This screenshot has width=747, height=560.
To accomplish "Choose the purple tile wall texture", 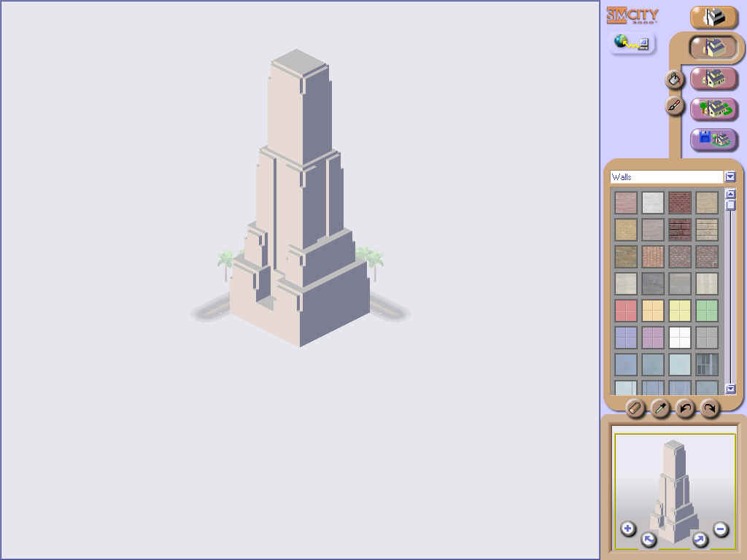I will (x=653, y=338).
